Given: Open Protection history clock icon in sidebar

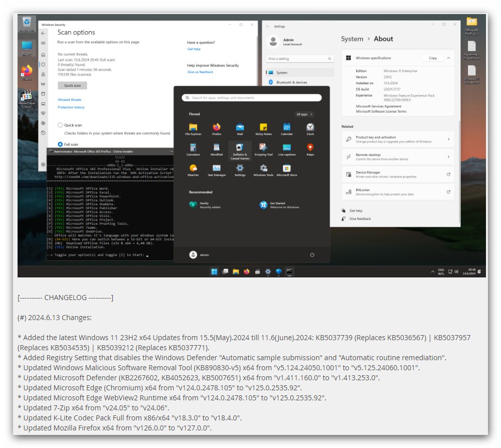Looking at the screenshot, I should (43, 132).
